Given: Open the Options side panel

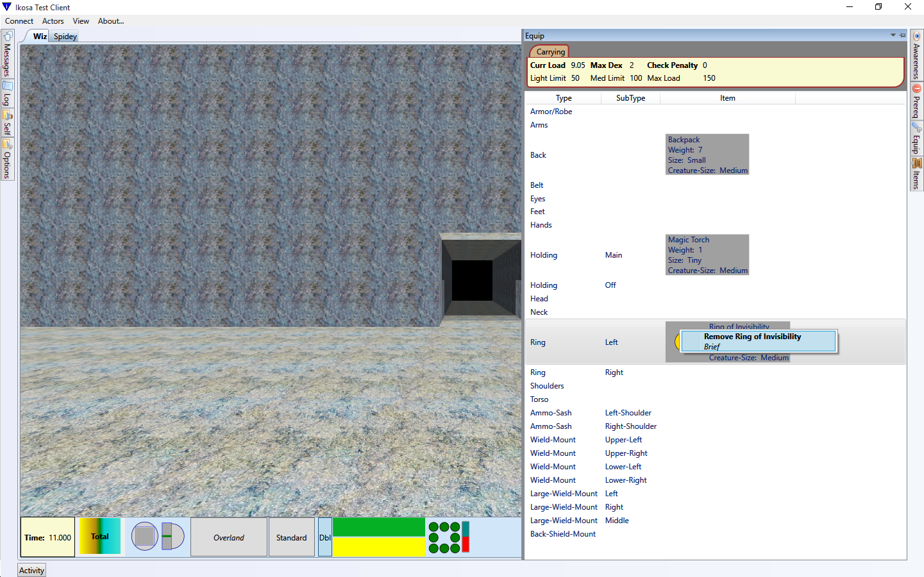Looking at the screenshot, I should pos(7,159).
